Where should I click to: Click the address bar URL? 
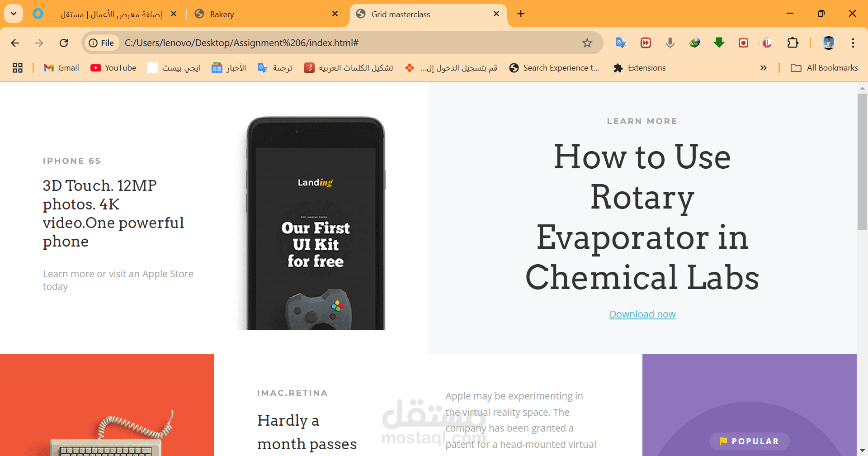[x=241, y=43]
